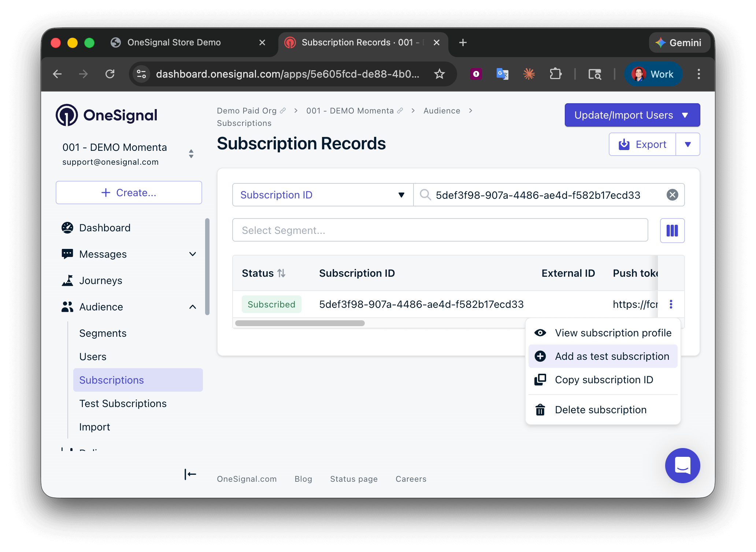Click the OneSignal logo
This screenshot has width=756, height=552.
click(x=106, y=115)
